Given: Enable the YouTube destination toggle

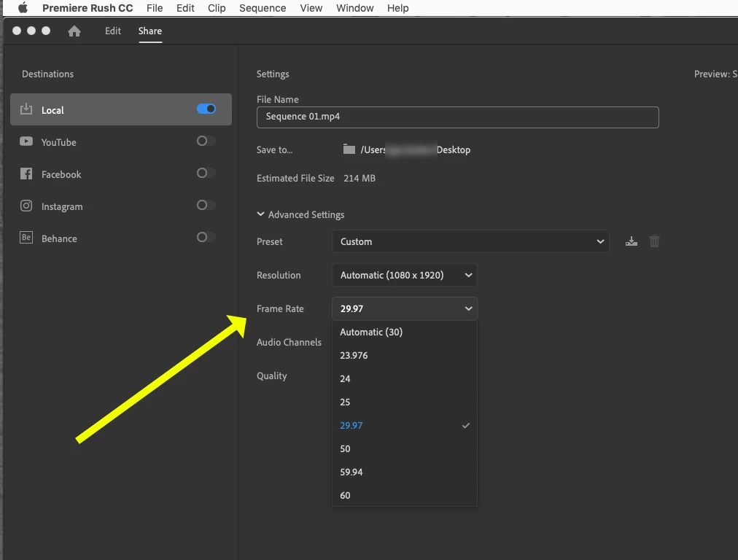Looking at the screenshot, I should click(x=206, y=141).
